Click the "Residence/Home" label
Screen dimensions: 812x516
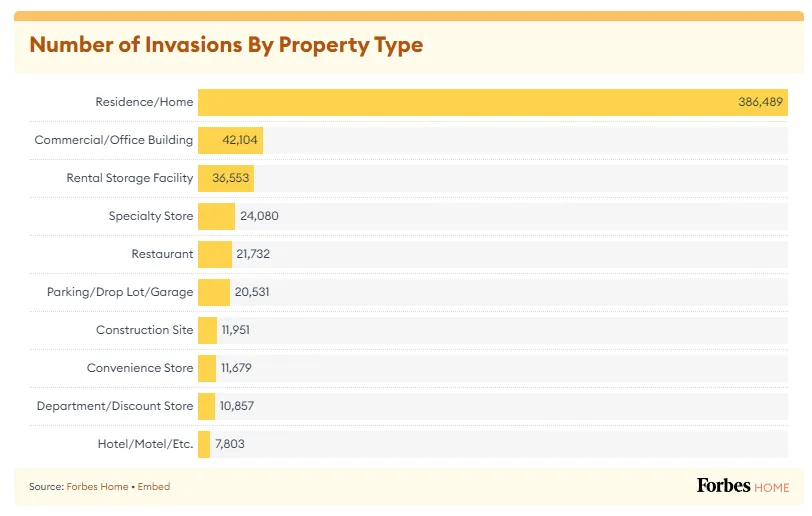tap(144, 102)
